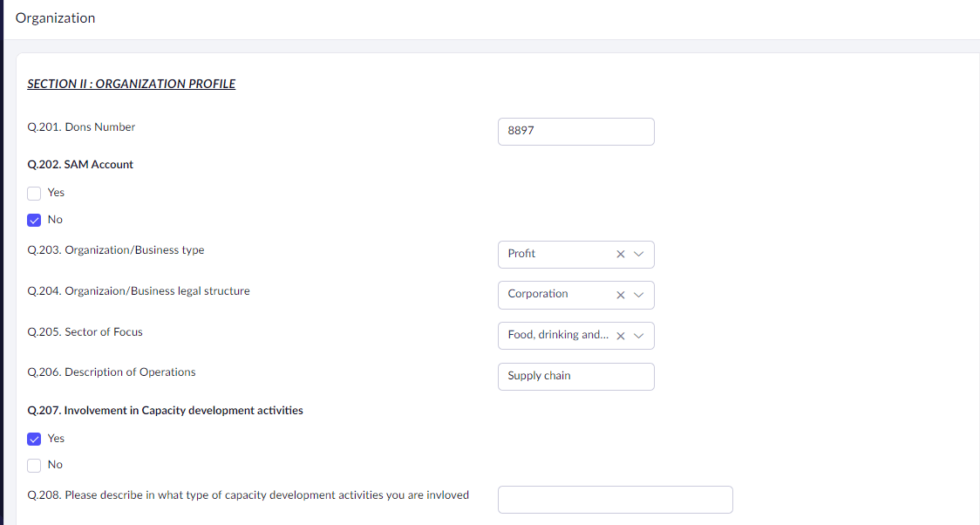Clear the Sector of Focus selection
Image resolution: width=980 pixels, height=525 pixels.
(x=621, y=336)
